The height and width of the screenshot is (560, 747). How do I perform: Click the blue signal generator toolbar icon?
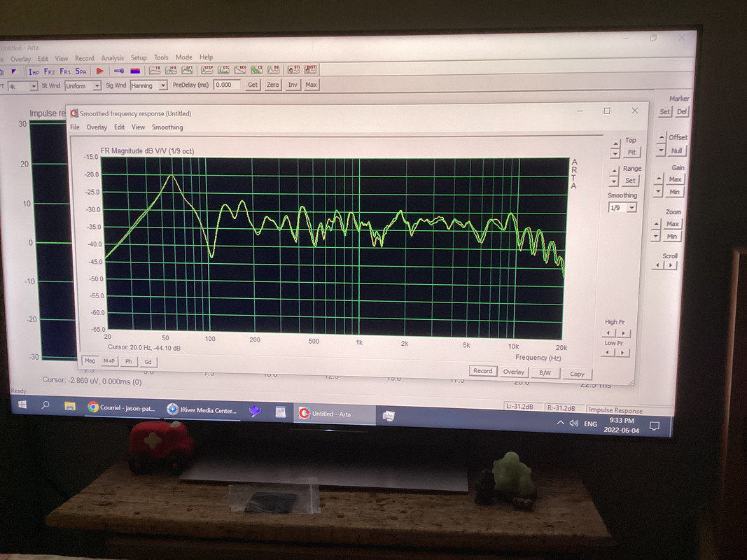click(x=119, y=71)
